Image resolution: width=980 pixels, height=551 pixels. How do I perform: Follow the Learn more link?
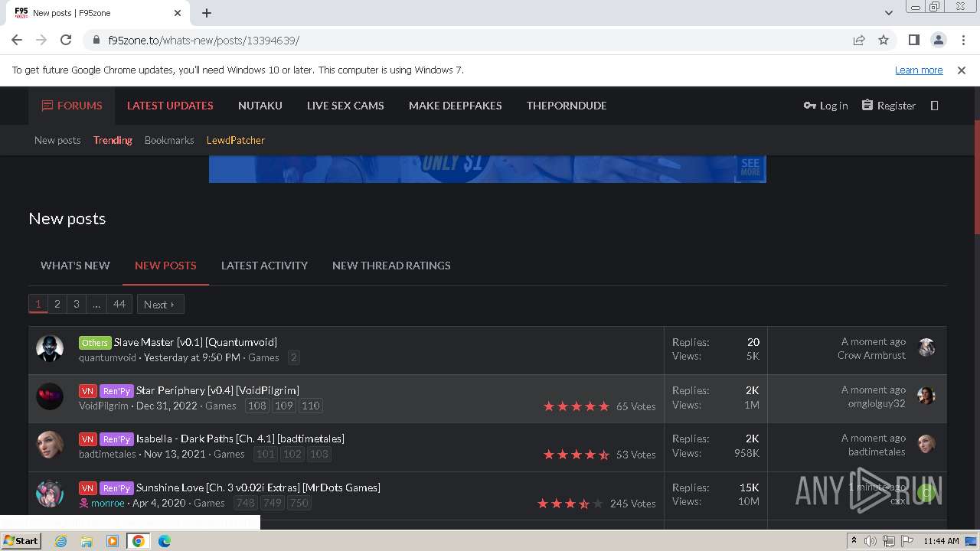[x=919, y=70]
